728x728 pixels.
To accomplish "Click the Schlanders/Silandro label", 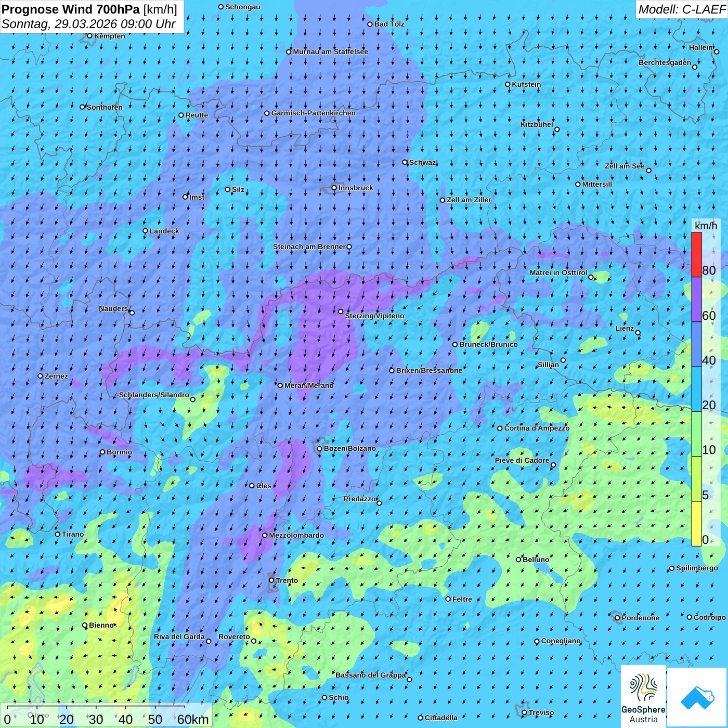I will pyautogui.click(x=154, y=395).
